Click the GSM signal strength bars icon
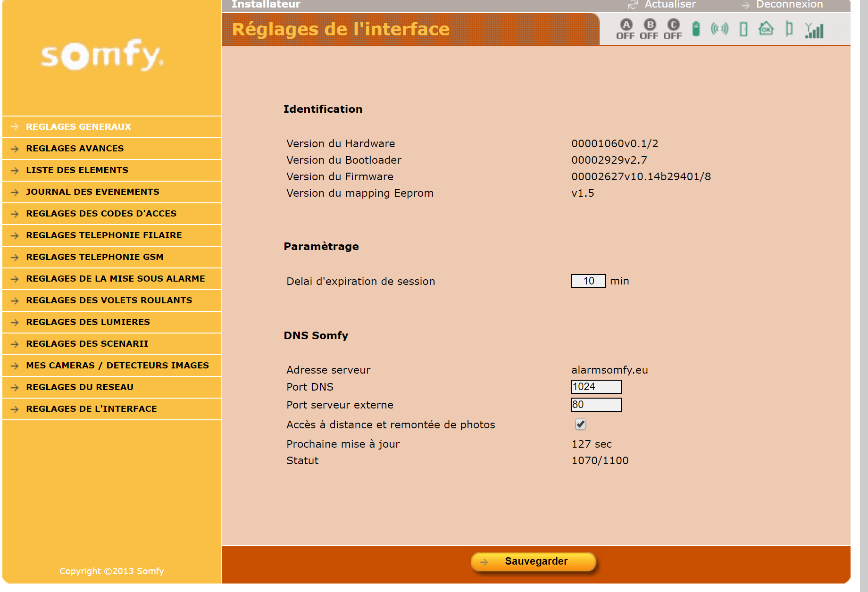 (x=814, y=30)
